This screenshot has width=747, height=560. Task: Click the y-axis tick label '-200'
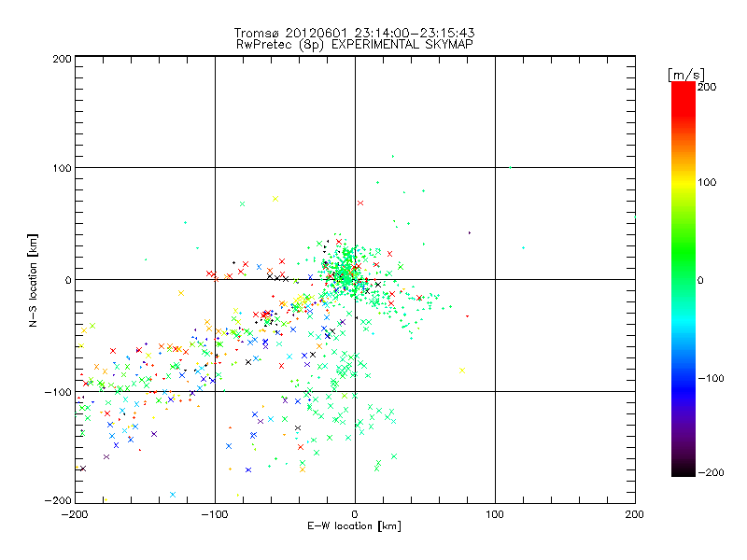[58, 500]
